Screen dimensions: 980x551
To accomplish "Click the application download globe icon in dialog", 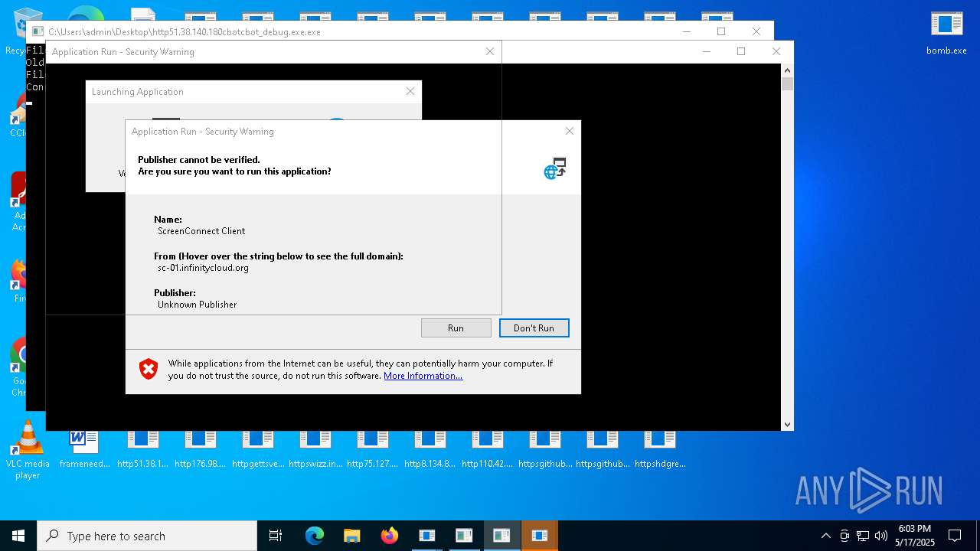I will pos(555,168).
